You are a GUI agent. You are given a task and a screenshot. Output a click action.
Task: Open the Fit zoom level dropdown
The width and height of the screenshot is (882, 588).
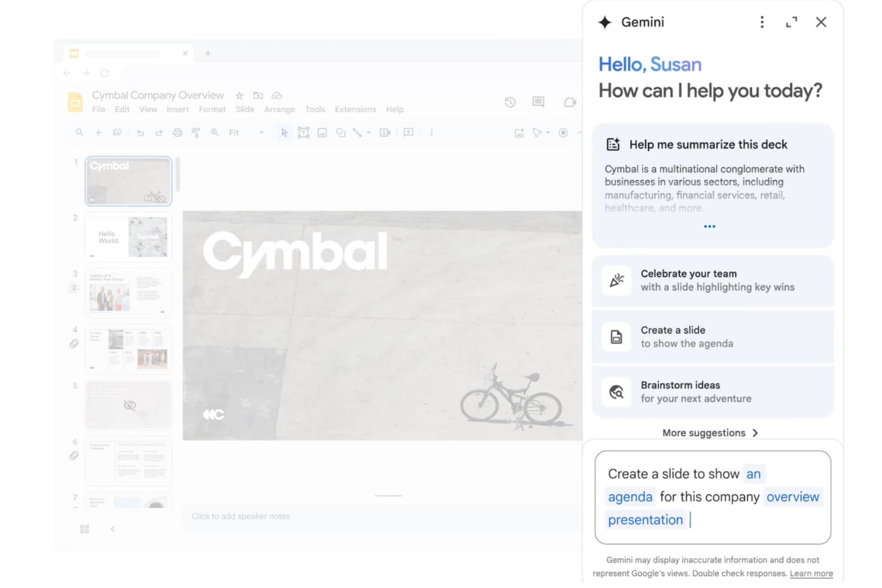coord(246,133)
